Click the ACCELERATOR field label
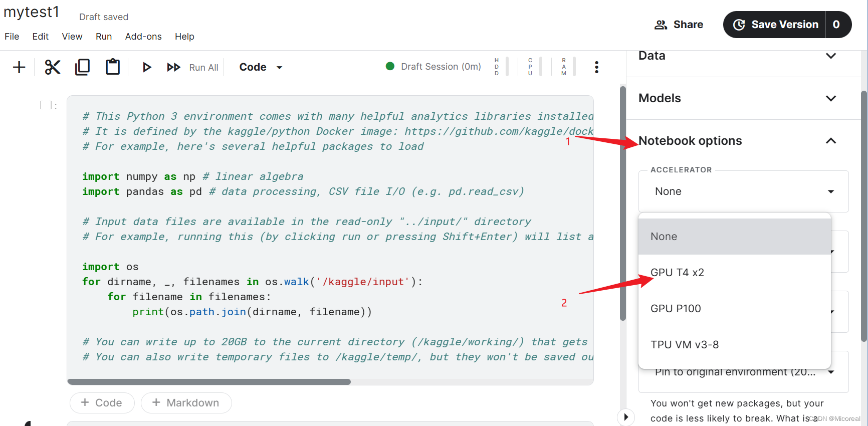The width and height of the screenshot is (868, 426). point(681,170)
